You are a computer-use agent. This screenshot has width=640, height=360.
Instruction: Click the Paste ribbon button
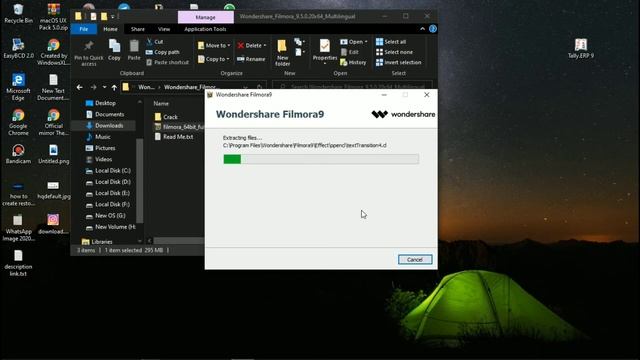pyautogui.click(x=134, y=50)
